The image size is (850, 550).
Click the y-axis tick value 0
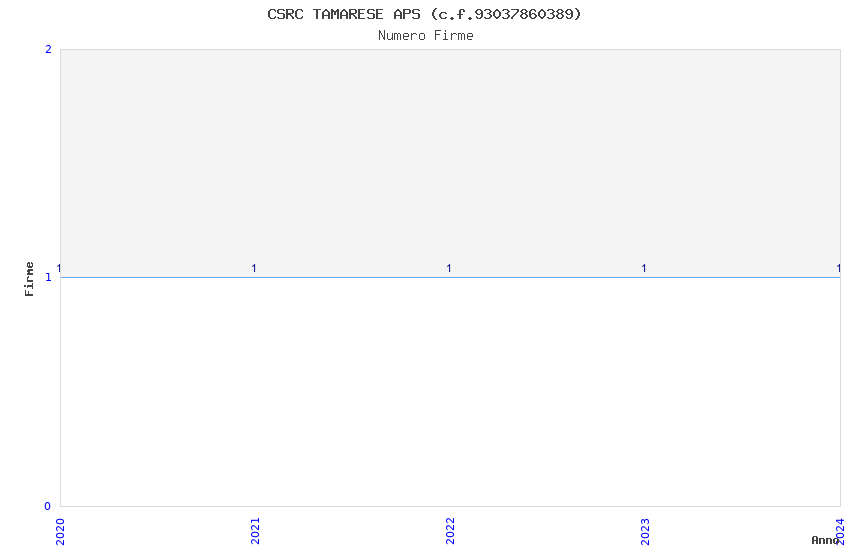[x=48, y=506]
